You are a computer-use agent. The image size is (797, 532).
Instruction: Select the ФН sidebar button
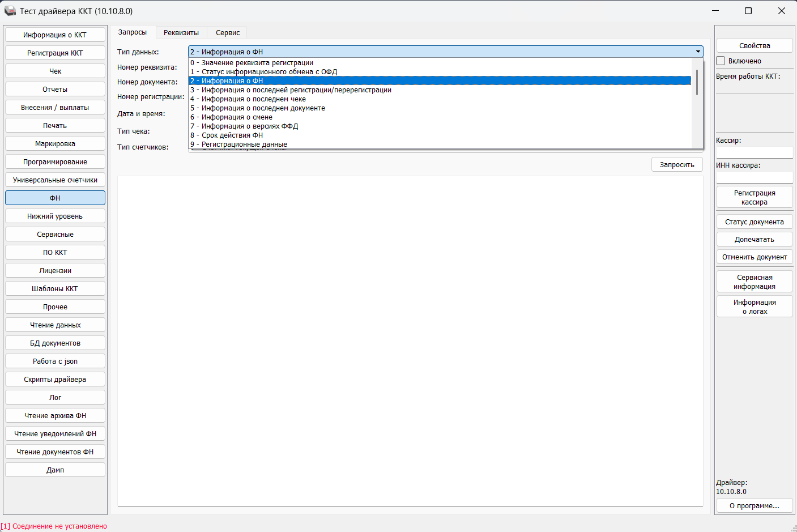(55, 198)
